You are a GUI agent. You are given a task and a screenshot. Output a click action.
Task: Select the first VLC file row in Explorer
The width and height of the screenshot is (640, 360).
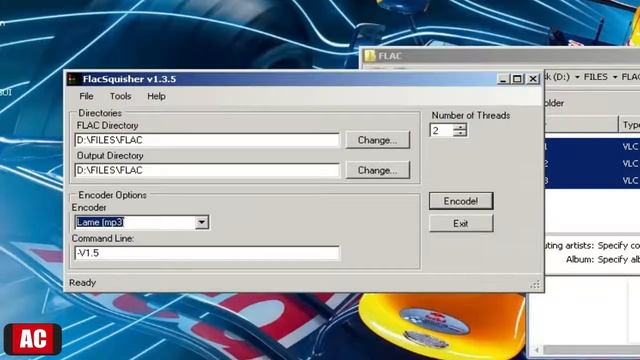pyautogui.click(x=592, y=146)
